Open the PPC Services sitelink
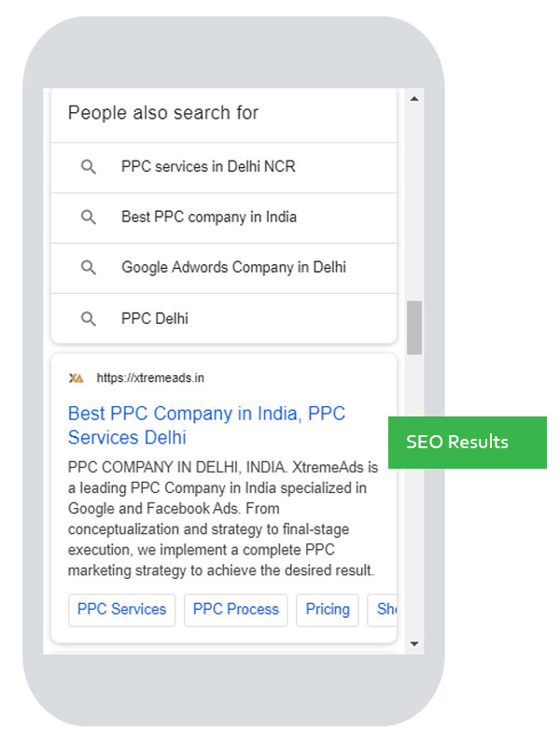 pyautogui.click(x=121, y=610)
